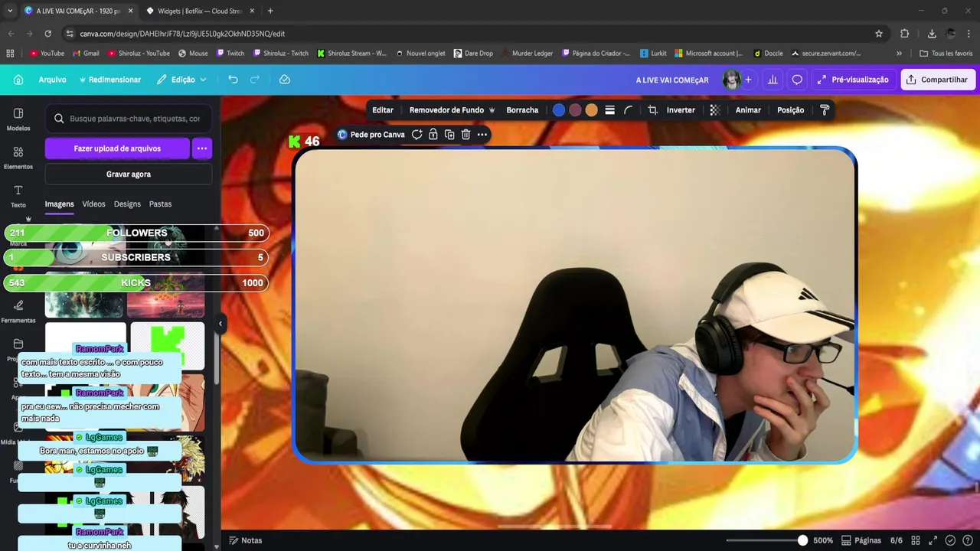Open Texto in the side panel
Viewport: 980px width, 551px height.
(x=18, y=196)
